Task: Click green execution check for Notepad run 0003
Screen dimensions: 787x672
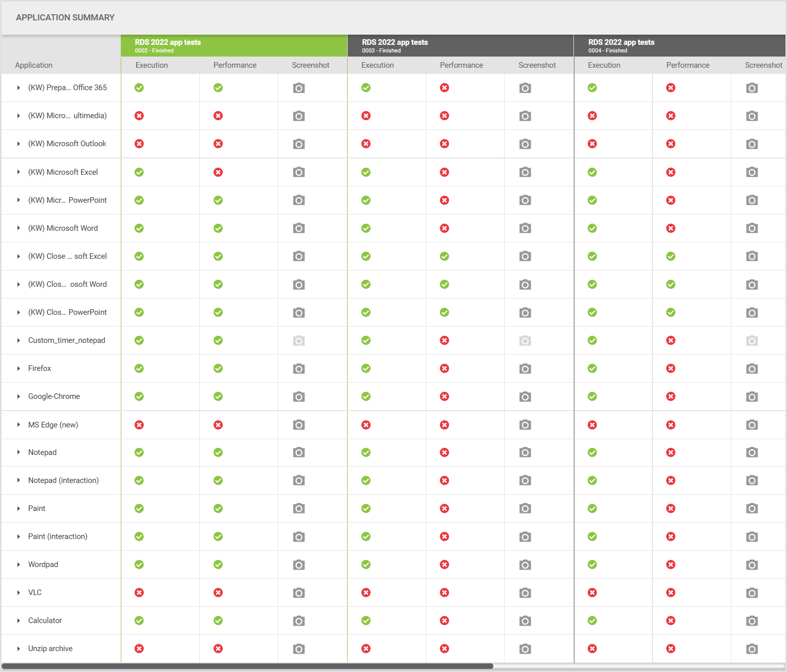Action: [366, 452]
